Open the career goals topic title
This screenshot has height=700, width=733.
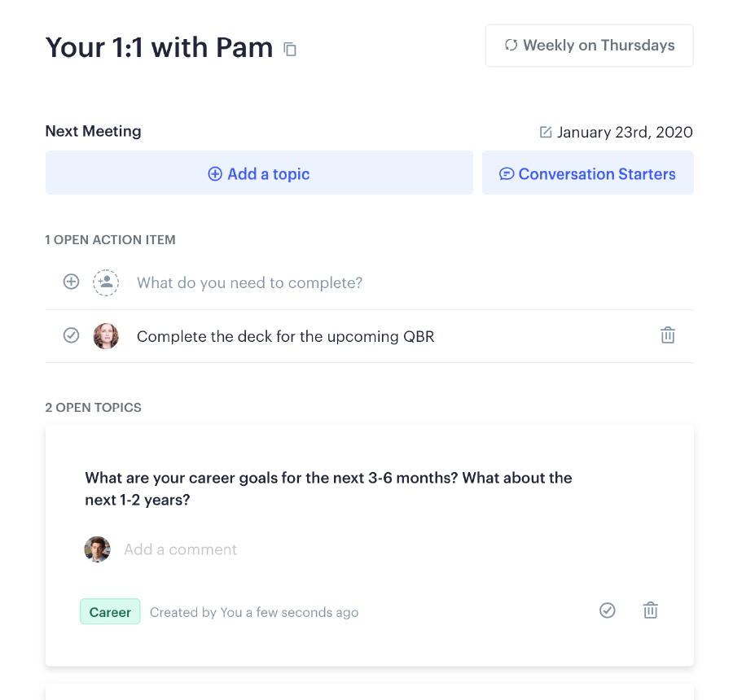328,489
